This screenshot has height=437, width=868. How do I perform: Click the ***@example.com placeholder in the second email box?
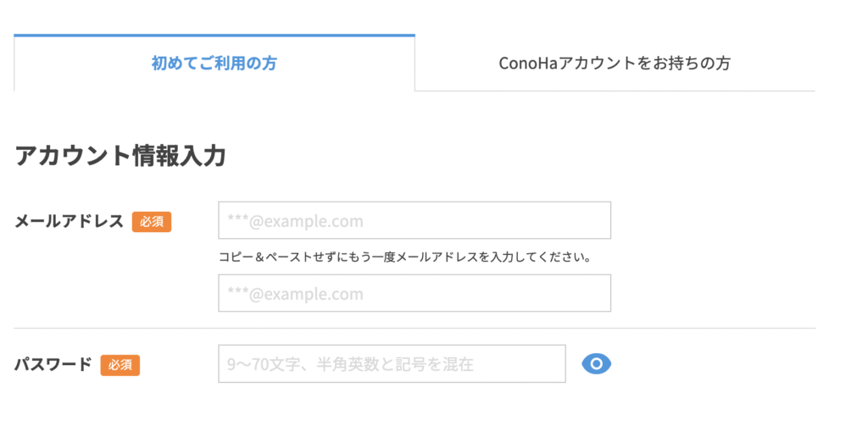point(295,294)
